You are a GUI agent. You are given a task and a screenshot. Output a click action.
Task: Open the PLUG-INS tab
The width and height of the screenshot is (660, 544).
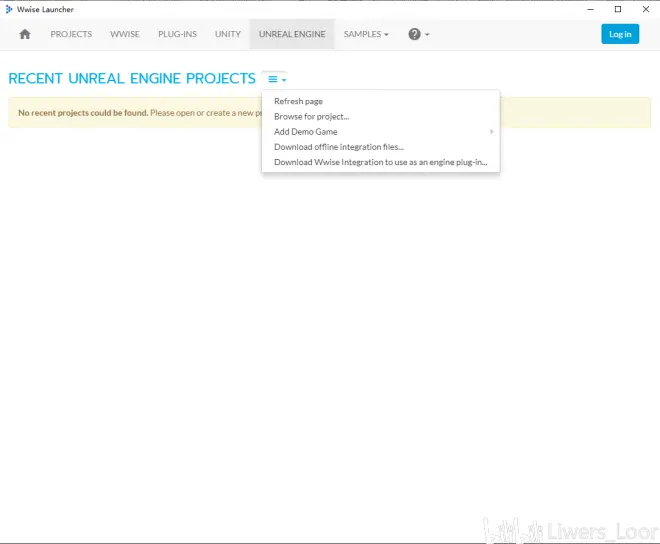tap(177, 34)
